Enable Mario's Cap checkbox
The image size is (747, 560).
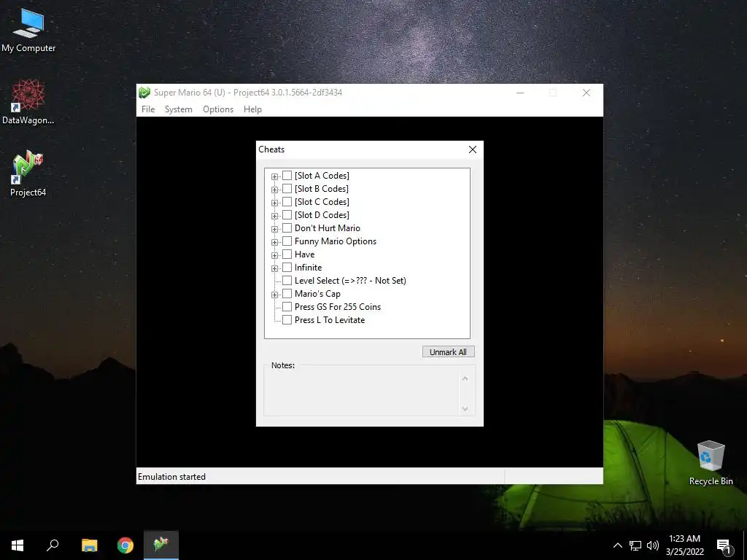click(287, 293)
